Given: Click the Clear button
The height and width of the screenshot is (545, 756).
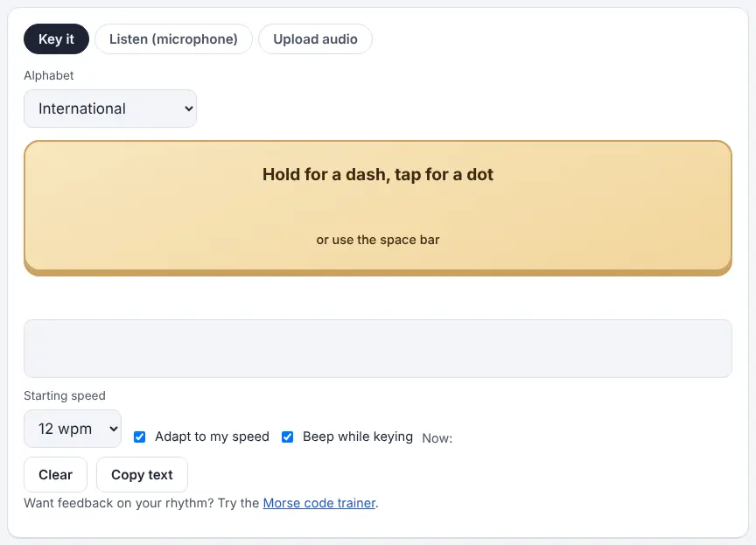Looking at the screenshot, I should pyautogui.click(x=55, y=475).
